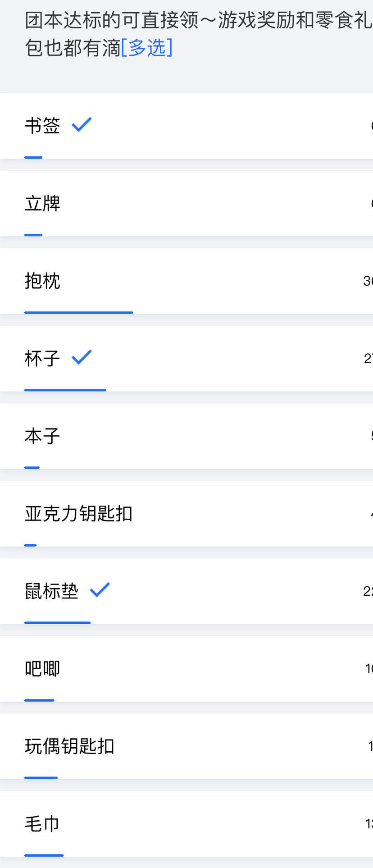Choose the 抱枕 option
Viewport: 373px width, 868px height.
(x=186, y=281)
